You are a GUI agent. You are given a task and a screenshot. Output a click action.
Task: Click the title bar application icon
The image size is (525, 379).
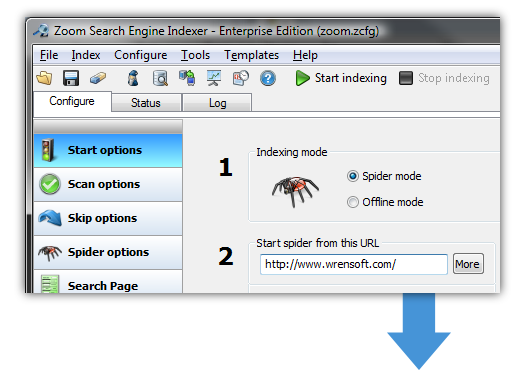tap(42, 31)
